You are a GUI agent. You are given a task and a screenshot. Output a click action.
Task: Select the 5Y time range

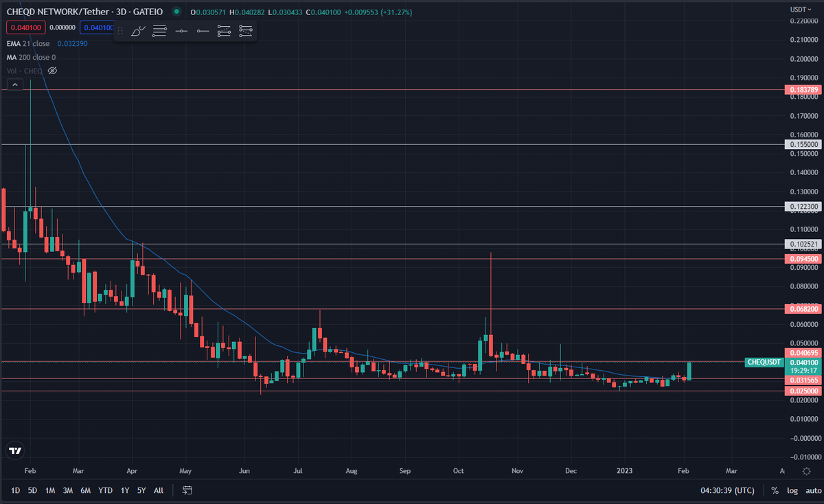click(x=141, y=490)
